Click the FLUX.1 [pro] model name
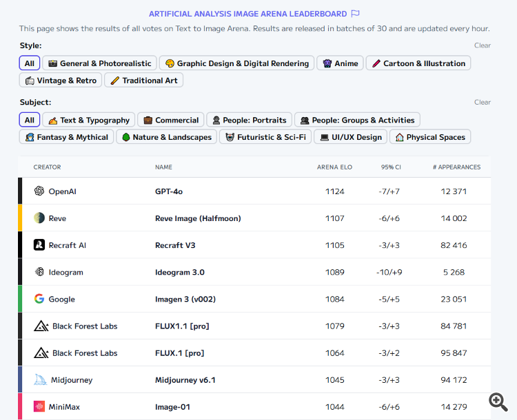This screenshot has height=420, width=517. pos(180,353)
